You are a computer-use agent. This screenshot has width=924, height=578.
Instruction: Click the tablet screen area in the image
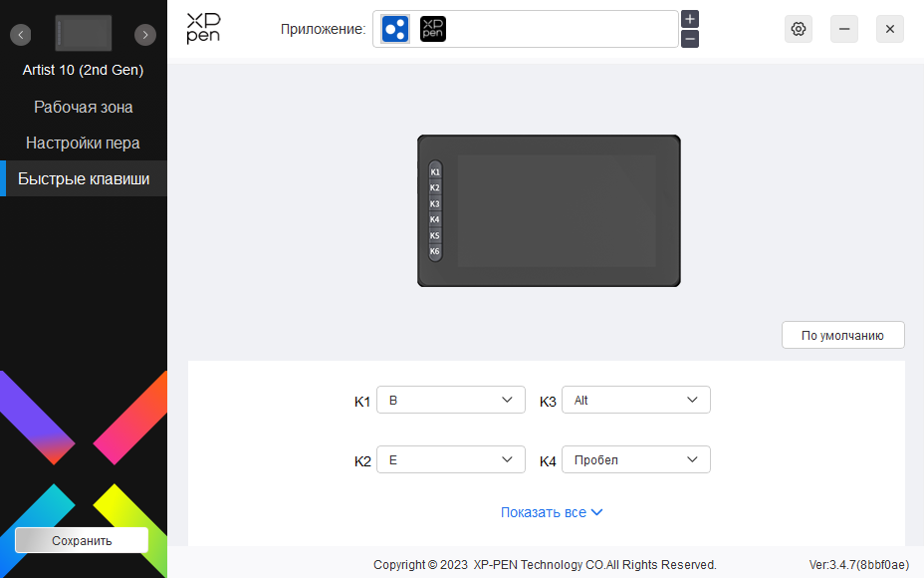(x=557, y=211)
